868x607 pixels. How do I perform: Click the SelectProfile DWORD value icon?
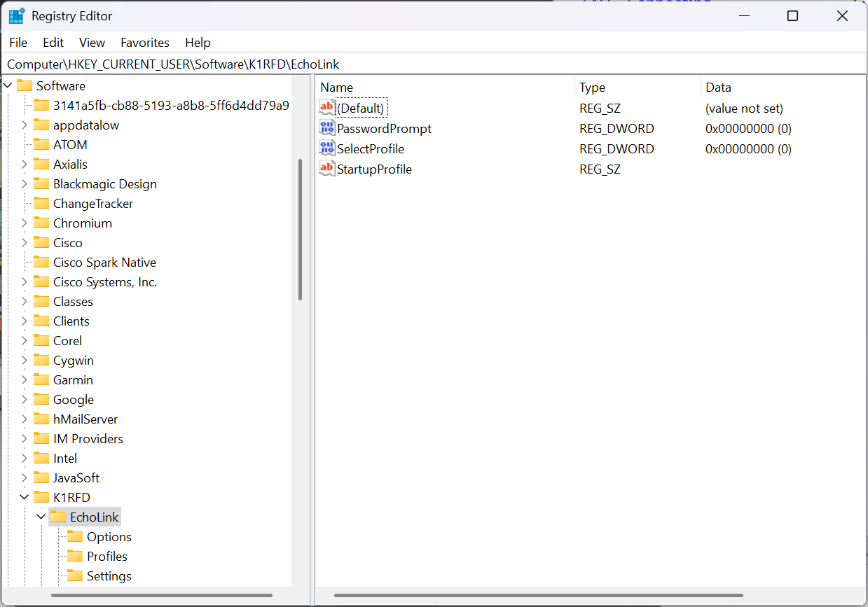[326, 148]
